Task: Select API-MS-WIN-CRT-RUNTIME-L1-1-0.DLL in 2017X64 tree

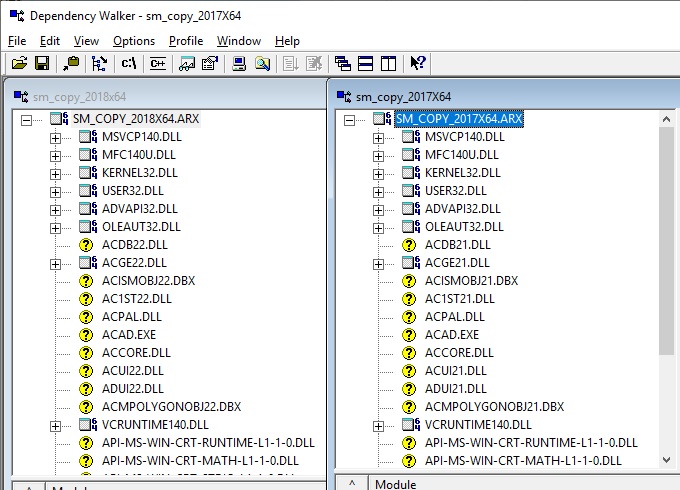Action: click(x=531, y=443)
